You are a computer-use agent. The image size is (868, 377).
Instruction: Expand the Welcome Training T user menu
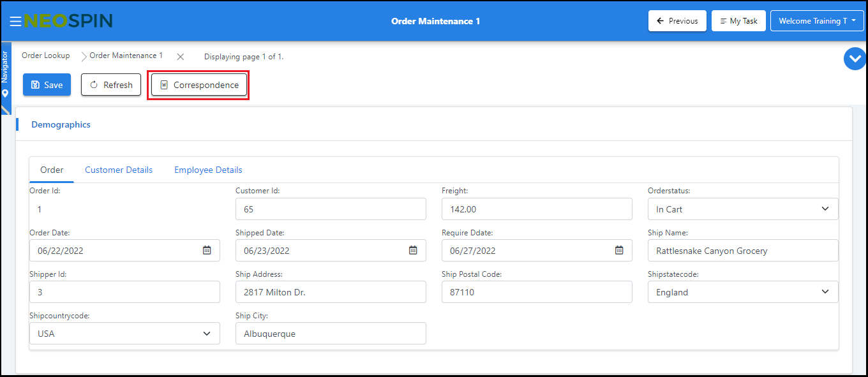(x=817, y=21)
